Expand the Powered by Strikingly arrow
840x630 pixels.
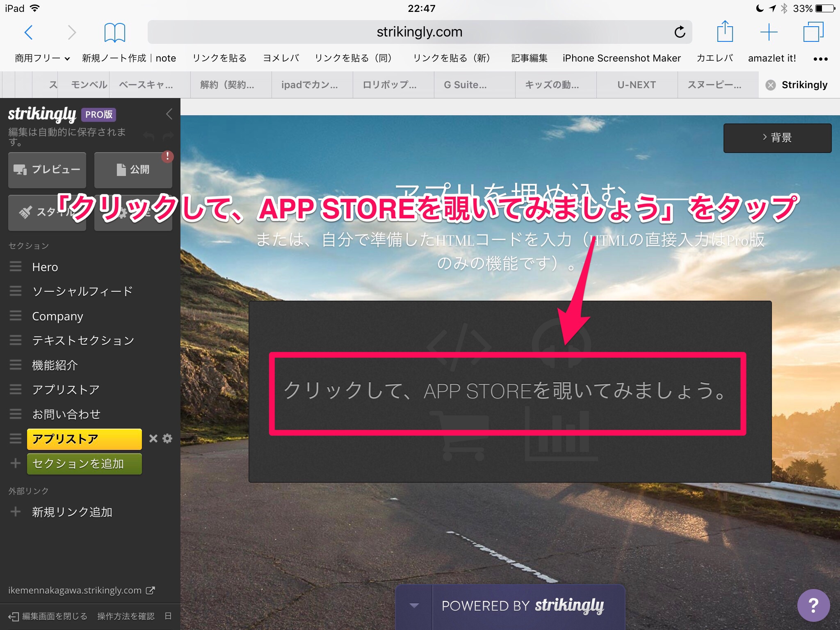tap(414, 606)
